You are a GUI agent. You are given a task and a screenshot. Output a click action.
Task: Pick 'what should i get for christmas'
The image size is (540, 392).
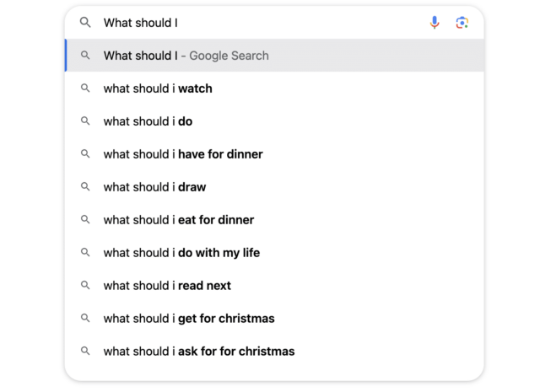[274, 319]
